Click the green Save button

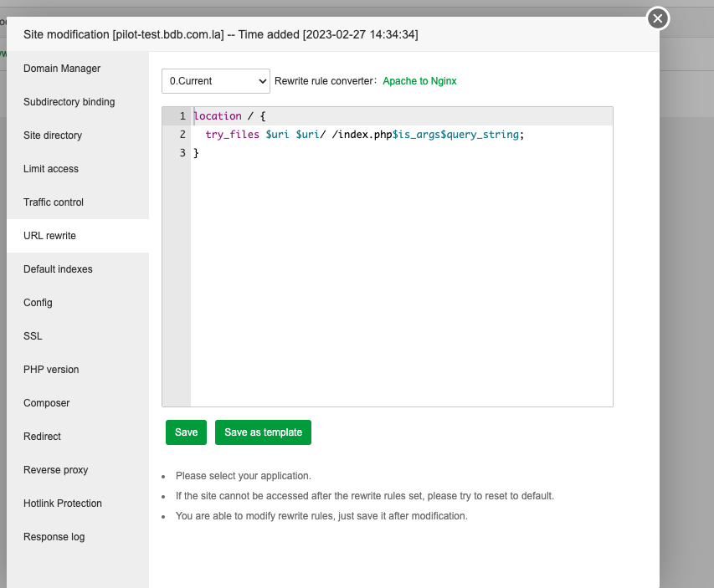pyautogui.click(x=186, y=432)
